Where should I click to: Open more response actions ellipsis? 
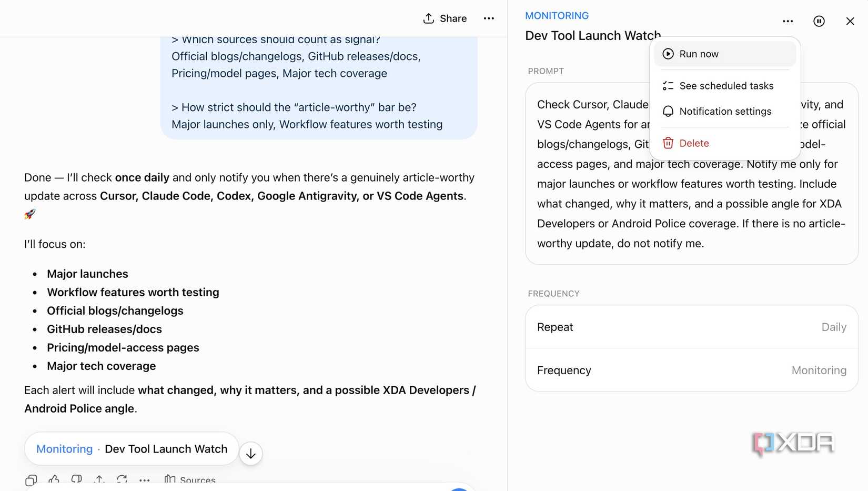[145, 480]
